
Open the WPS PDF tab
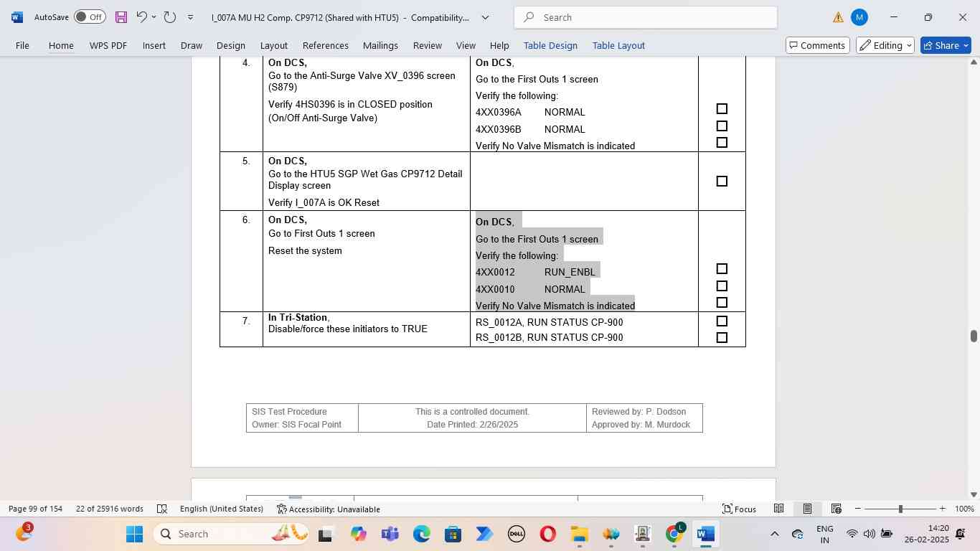(108, 45)
